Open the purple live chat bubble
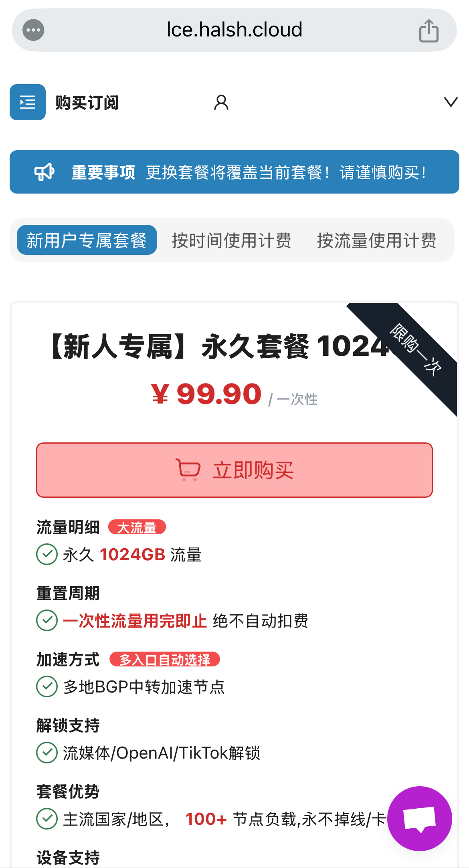 click(419, 818)
